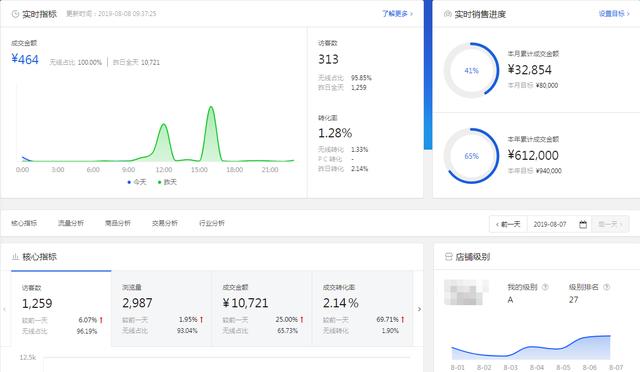Image resolution: width=640 pixels, height=372 pixels.
Task: Select the 成交转化率 2.14% metric card
Action: click(x=362, y=309)
